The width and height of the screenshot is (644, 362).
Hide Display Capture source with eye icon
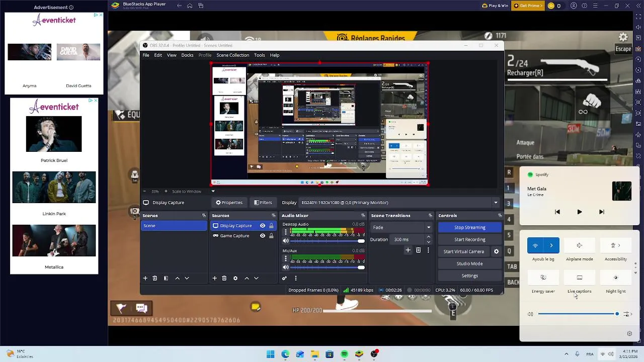[x=262, y=226]
